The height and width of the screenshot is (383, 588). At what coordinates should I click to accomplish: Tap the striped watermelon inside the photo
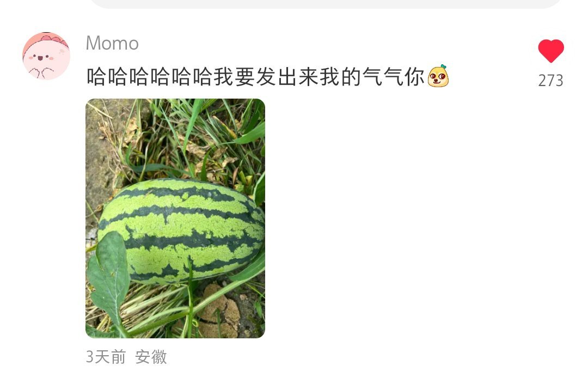pyautogui.click(x=182, y=230)
